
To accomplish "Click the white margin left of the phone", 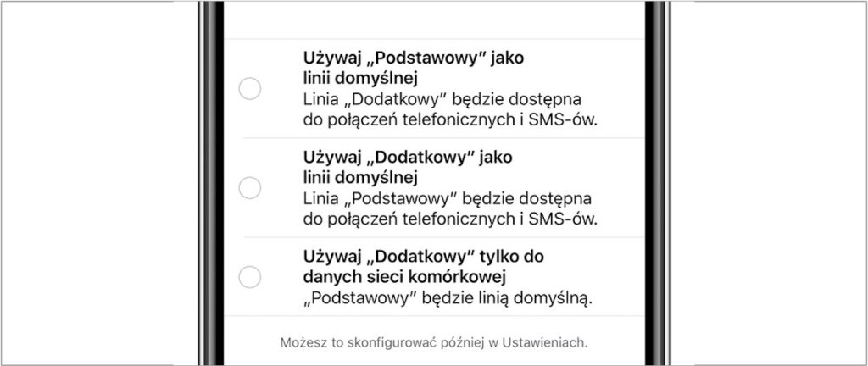I will tap(102, 183).
